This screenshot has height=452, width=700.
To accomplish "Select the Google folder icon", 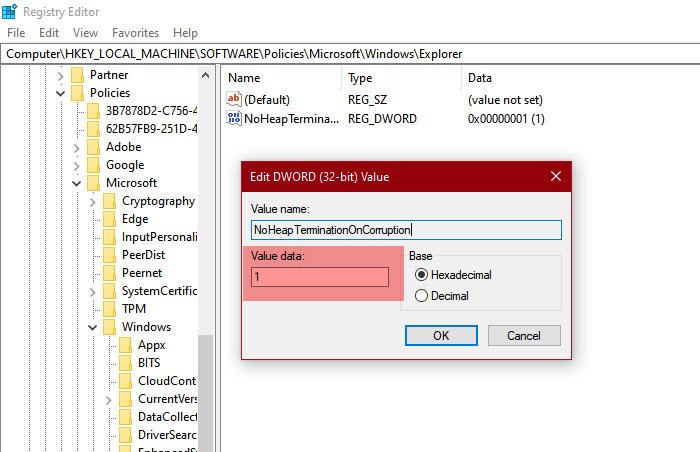I will point(94,165).
